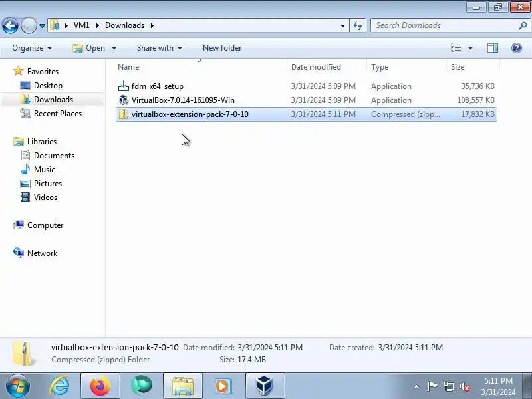The height and width of the screenshot is (399, 532).
Task: Expand the arrow after VM1 breadcrumb
Action: click(x=97, y=25)
